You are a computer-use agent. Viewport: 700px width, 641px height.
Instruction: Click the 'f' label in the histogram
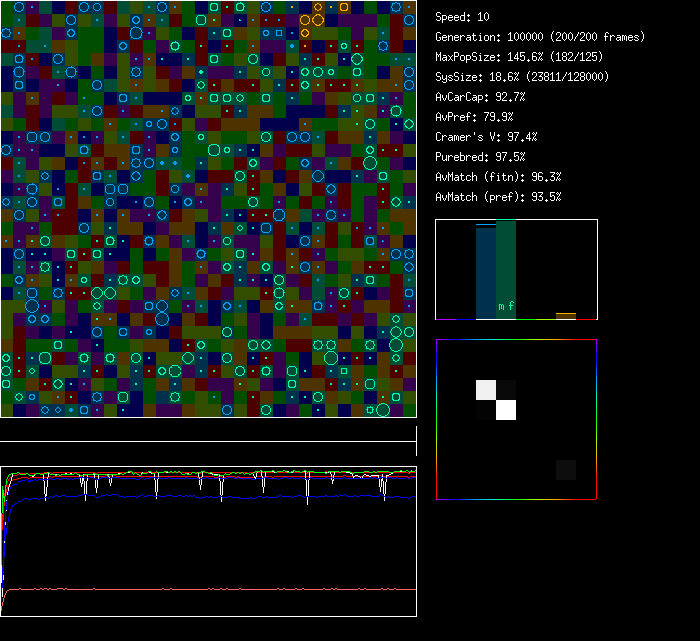pos(511,306)
